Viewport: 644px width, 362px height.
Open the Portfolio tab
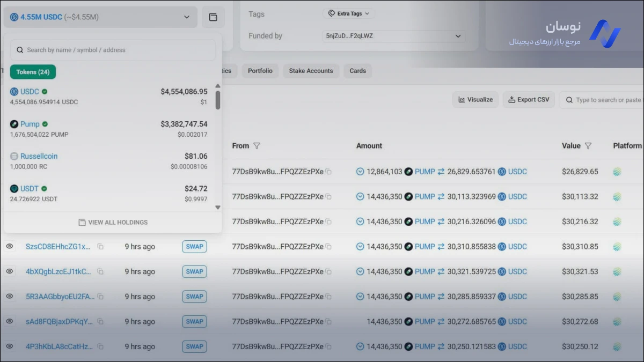click(x=260, y=71)
